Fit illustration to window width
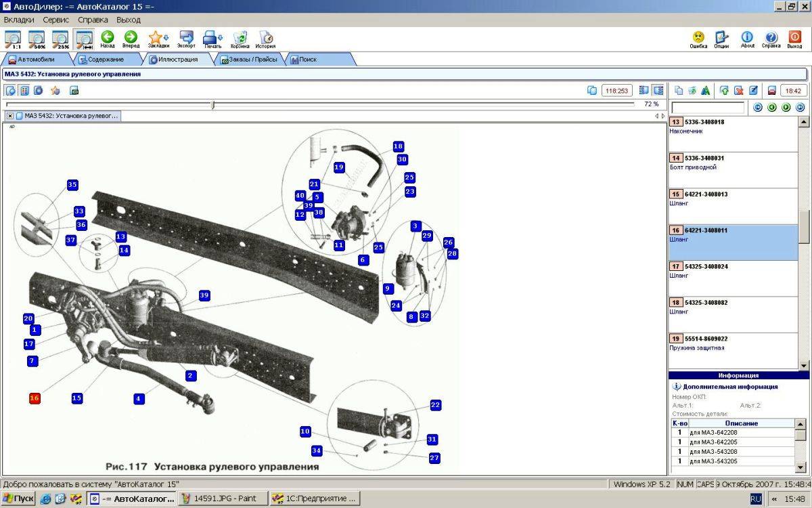Screen dimensions: 812x508 pos(84,40)
